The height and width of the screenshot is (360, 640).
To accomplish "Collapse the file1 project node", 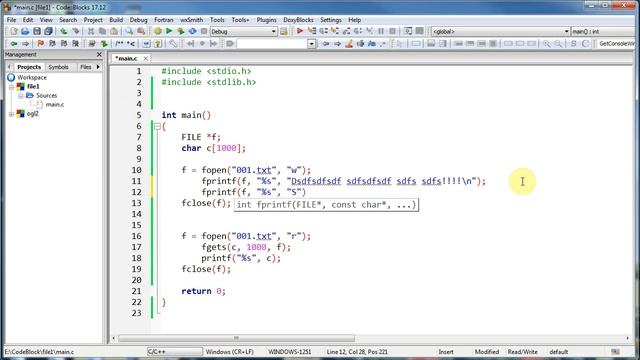I will click(11, 87).
